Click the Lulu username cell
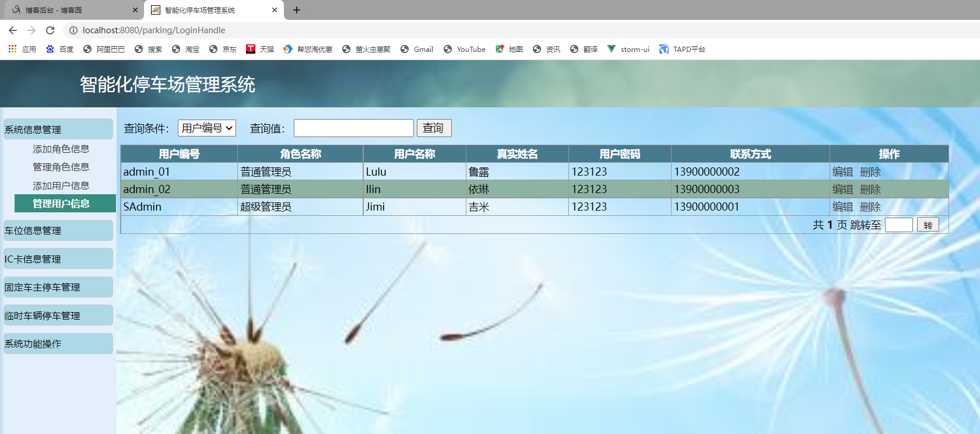980x434 pixels. [x=415, y=172]
